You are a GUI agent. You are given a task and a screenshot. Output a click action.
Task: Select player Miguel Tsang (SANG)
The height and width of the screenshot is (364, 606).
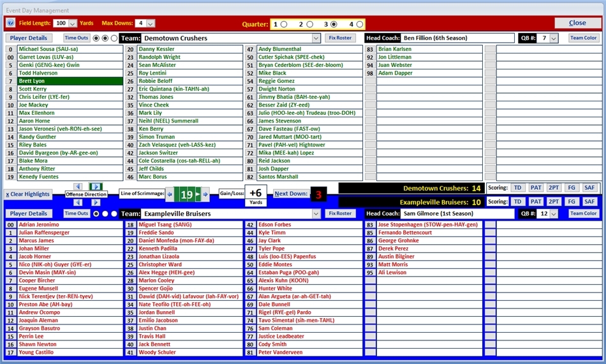point(189,224)
